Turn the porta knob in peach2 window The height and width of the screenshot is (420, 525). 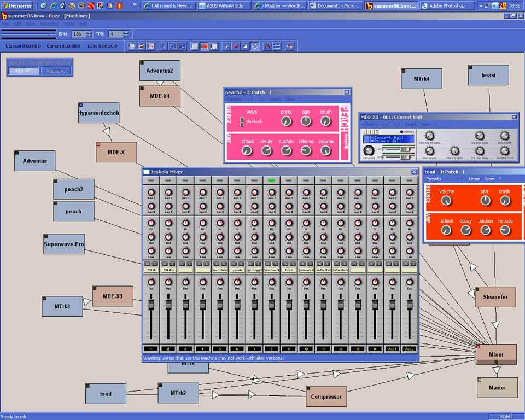coord(286,121)
